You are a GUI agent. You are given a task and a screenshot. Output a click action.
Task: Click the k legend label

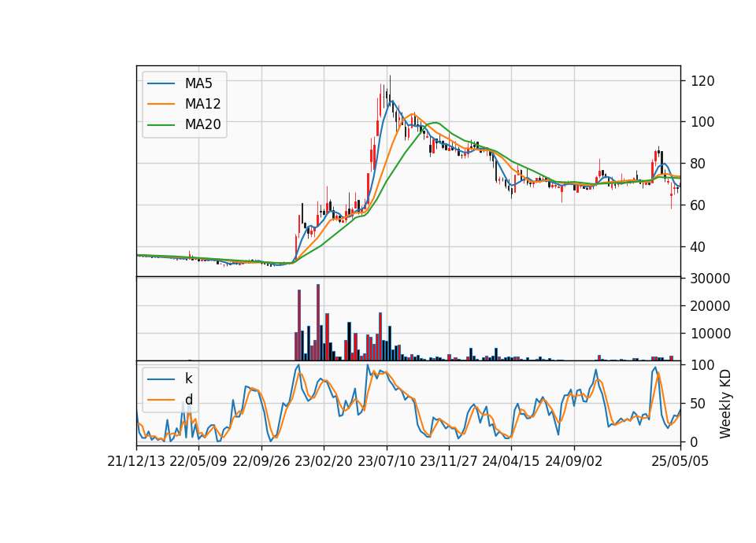coord(188,379)
